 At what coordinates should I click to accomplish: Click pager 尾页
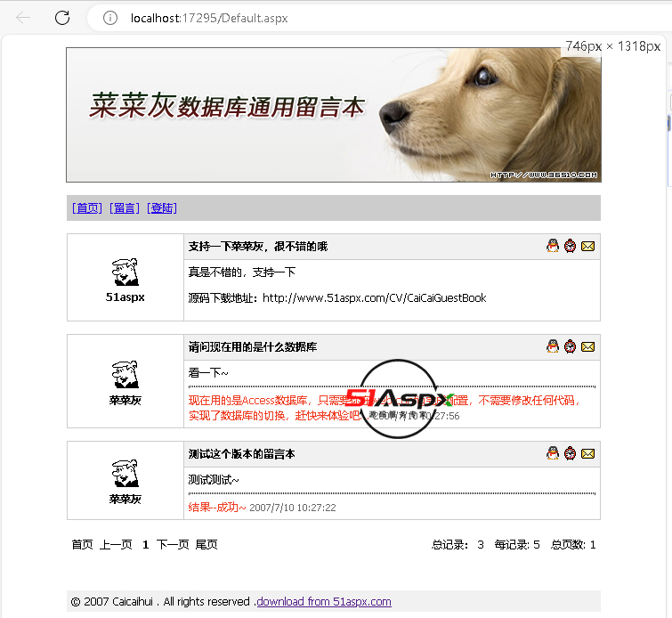pos(206,545)
